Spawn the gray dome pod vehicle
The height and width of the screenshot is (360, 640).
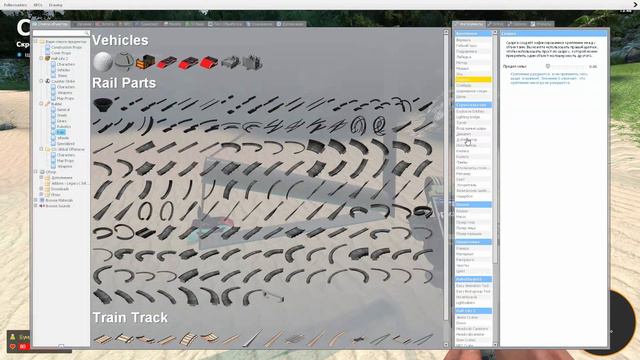[x=124, y=62]
